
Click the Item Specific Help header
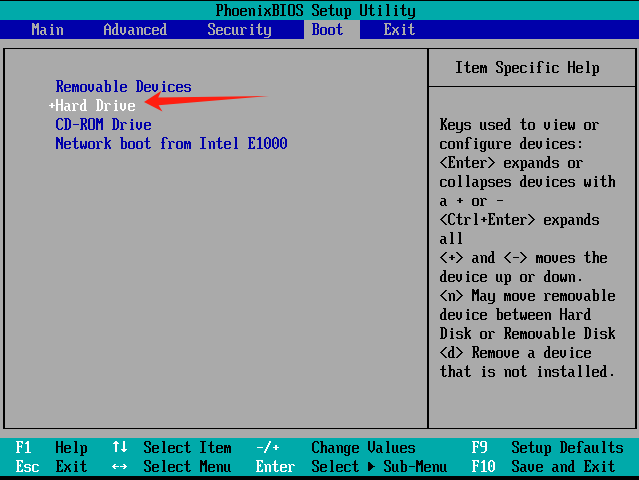[x=527, y=68]
